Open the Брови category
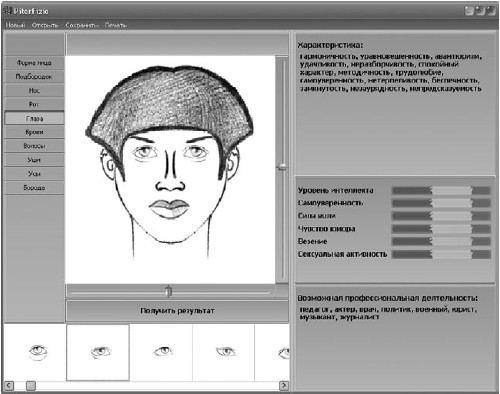 pos(34,132)
